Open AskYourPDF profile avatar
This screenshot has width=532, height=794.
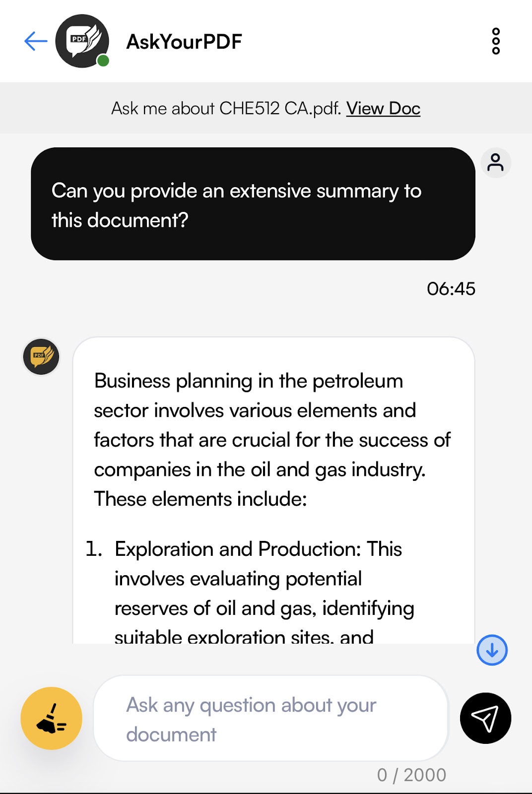(82, 41)
